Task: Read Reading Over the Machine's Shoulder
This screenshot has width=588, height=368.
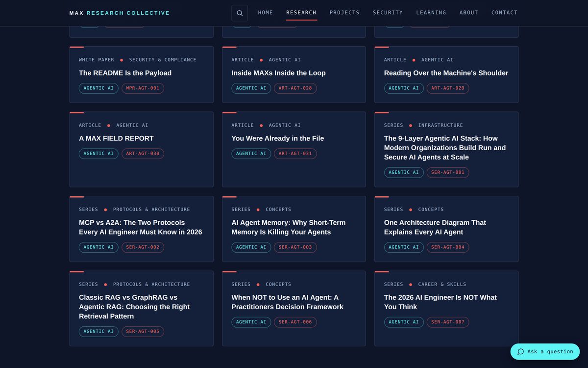Action: click(x=446, y=73)
